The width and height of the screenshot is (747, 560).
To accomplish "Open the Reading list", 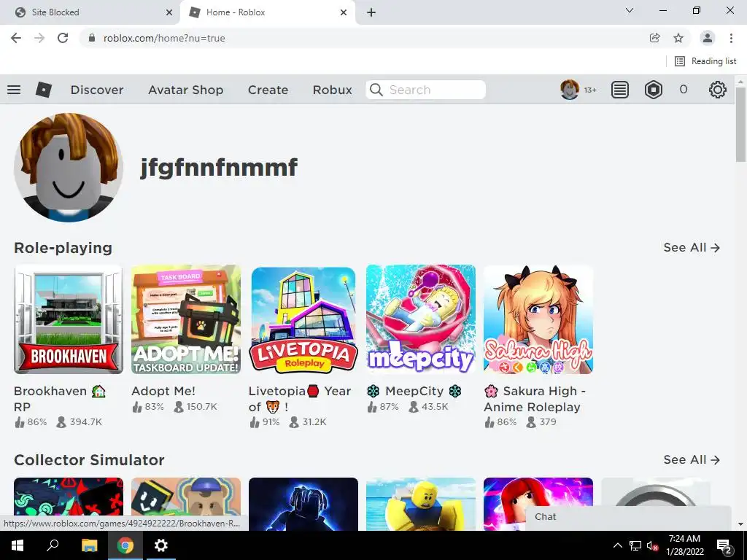I will click(705, 61).
